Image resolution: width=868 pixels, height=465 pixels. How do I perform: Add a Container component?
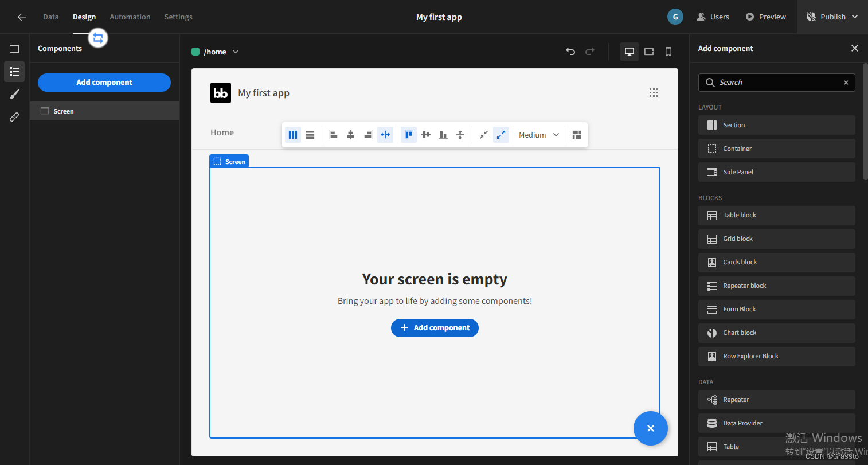777,149
